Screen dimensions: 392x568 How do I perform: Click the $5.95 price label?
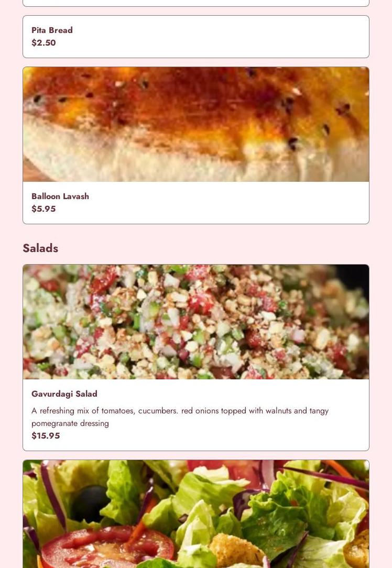point(43,209)
